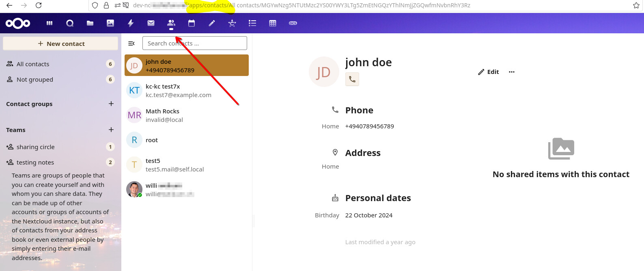Click the Search contacts field
The width and height of the screenshot is (644, 271).
(194, 43)
